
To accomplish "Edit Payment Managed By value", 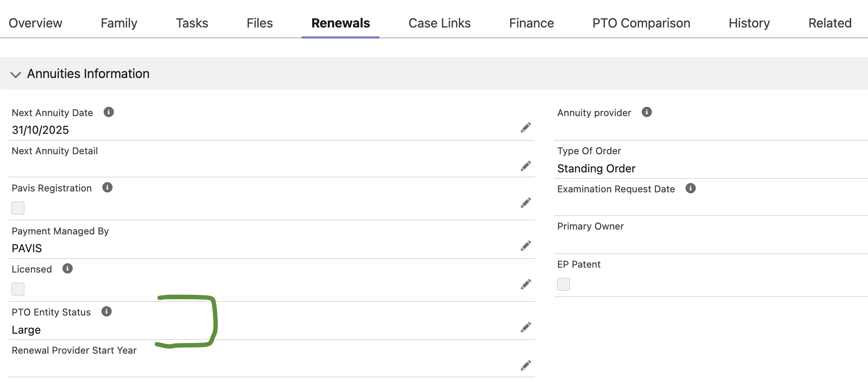I will (526, 246).
